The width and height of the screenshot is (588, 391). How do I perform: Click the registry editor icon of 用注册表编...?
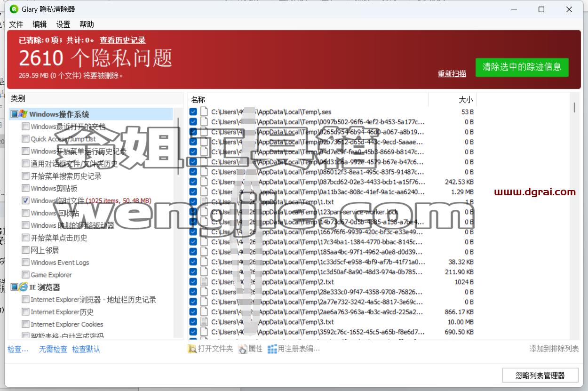[x=272, y=349]
